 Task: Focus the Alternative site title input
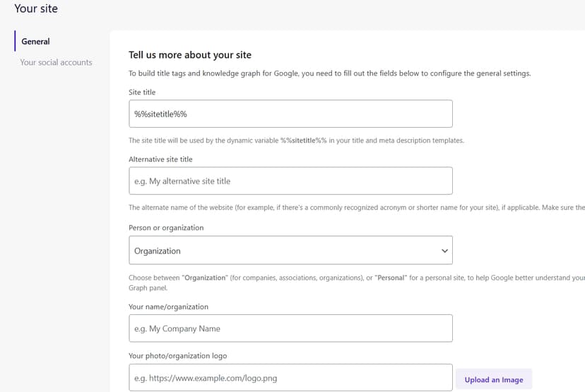290,181
